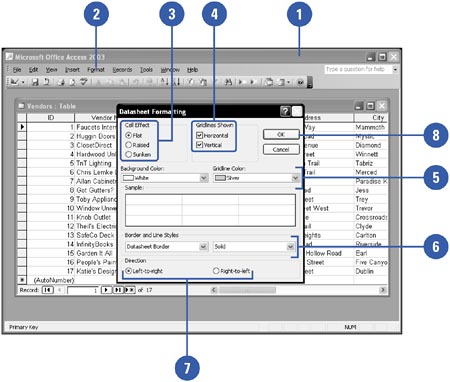
Task: Select the Raised cell effect option
Action: (137, 145)
